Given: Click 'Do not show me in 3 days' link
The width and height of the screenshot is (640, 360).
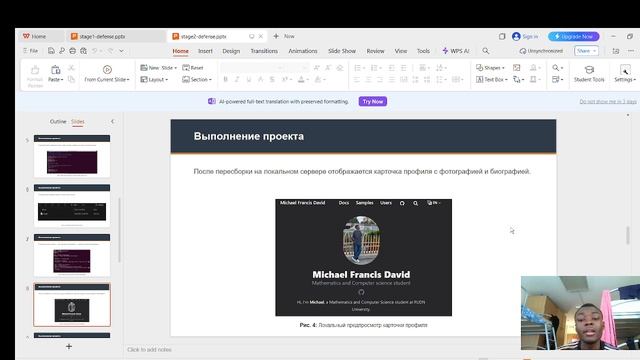Looking at the screenshot, I should (x=608, y=101).
